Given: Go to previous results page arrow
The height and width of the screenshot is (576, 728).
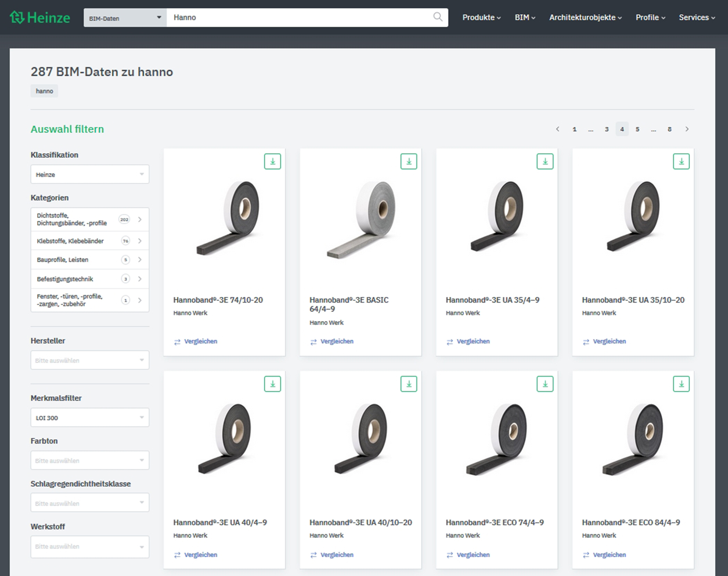Looking at the screenshot, I should (558, 129).
